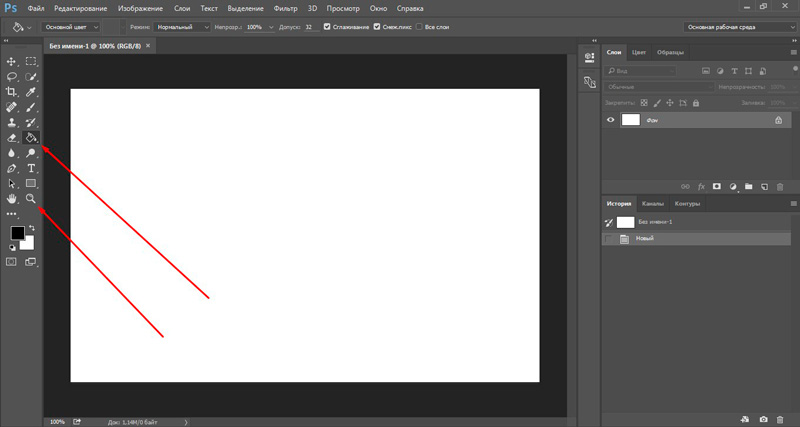This screenshot has height=427, width=800.
Task: Select the Hand tool
Action: click(11, 198)
